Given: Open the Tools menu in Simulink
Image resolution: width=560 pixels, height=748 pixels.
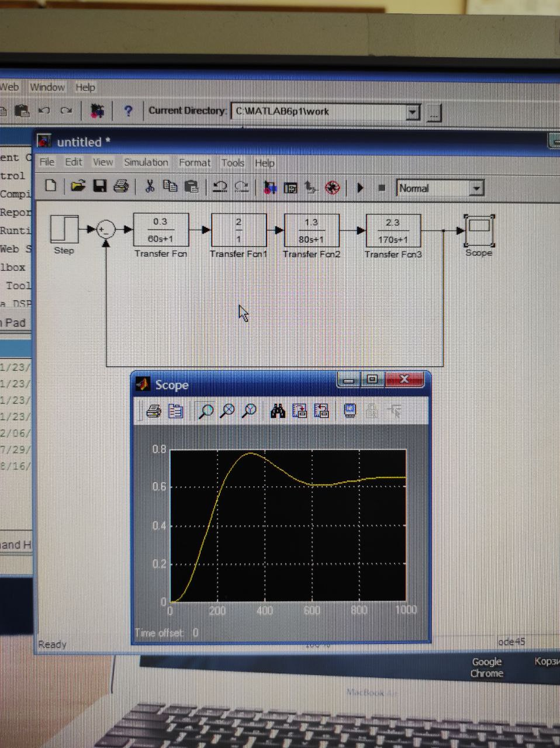Looking at the screenshot, I should (x=233, y=163).
